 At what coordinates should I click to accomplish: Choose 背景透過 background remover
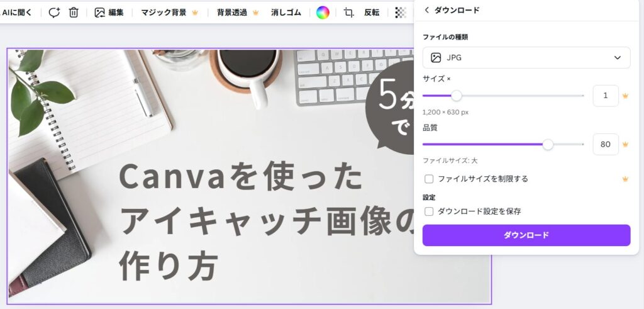click(238, 13)
